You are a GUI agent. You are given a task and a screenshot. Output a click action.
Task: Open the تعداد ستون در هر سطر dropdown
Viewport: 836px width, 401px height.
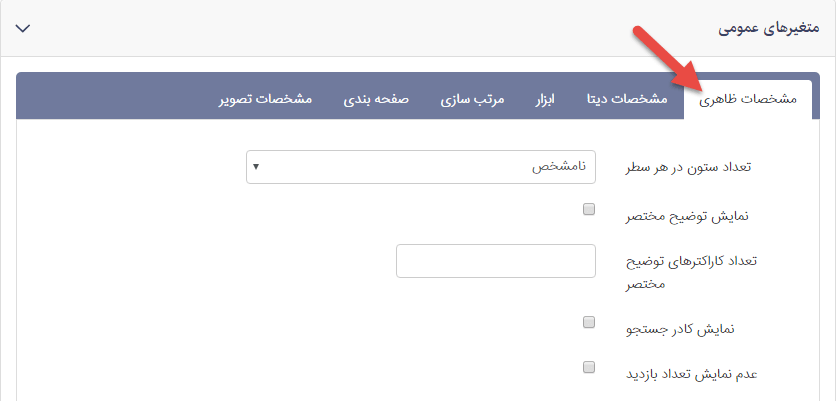420,167
